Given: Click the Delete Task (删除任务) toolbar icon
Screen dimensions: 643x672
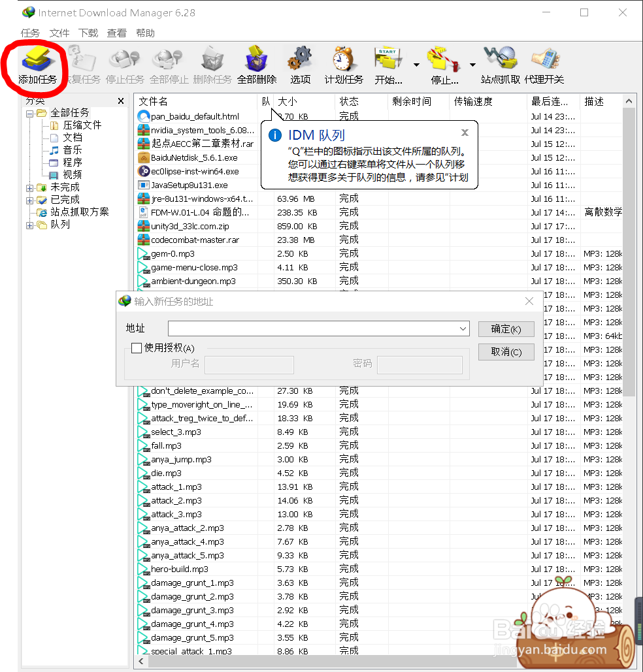Looking at the screenshot, I should (x=212, y=65).
